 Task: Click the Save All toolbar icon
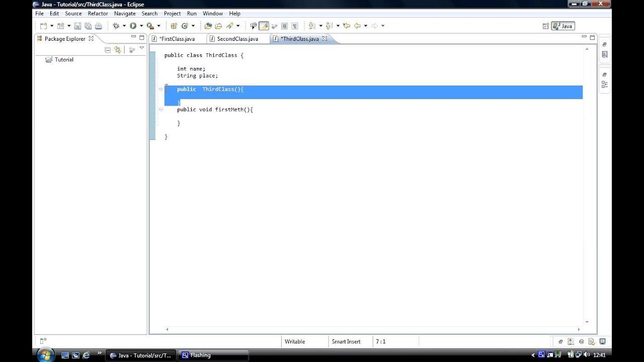pyautogui.click(x=88, y=26)
